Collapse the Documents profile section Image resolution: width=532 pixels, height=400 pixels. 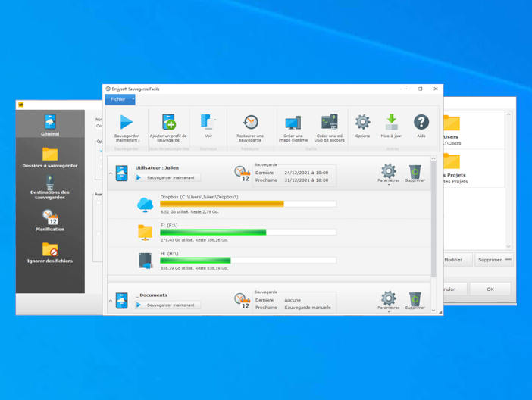coord(111,301)
